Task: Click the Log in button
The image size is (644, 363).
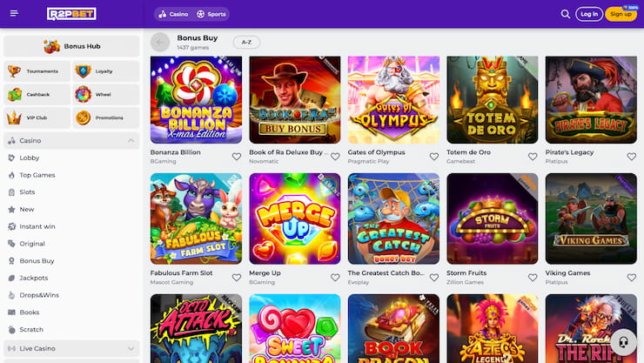Action: pos(589,14)
